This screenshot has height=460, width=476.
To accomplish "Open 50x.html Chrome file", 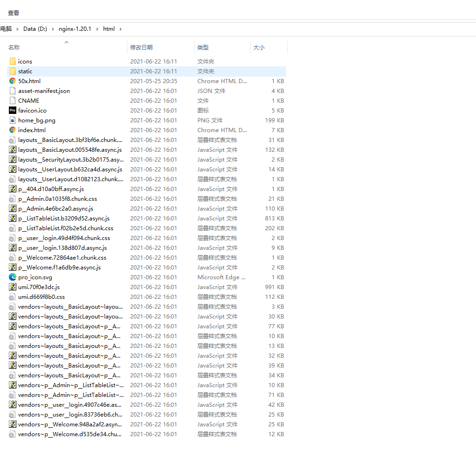I will pyautogui.click(x=29, y=81).
